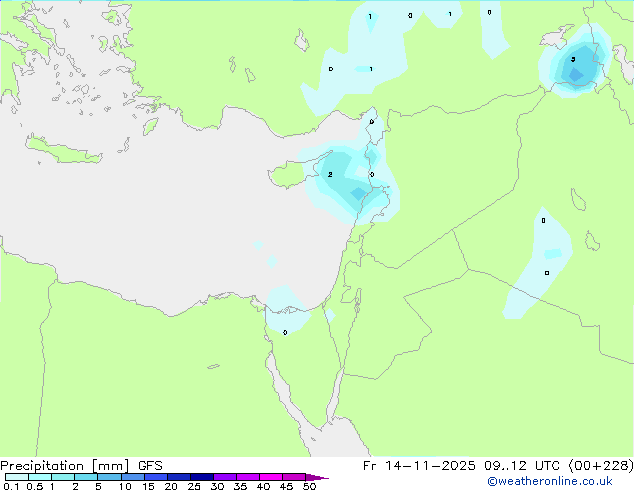Select the legend swatch between 35 and 40
Viewport: 634px width, 490px height.
pos(248,477)
